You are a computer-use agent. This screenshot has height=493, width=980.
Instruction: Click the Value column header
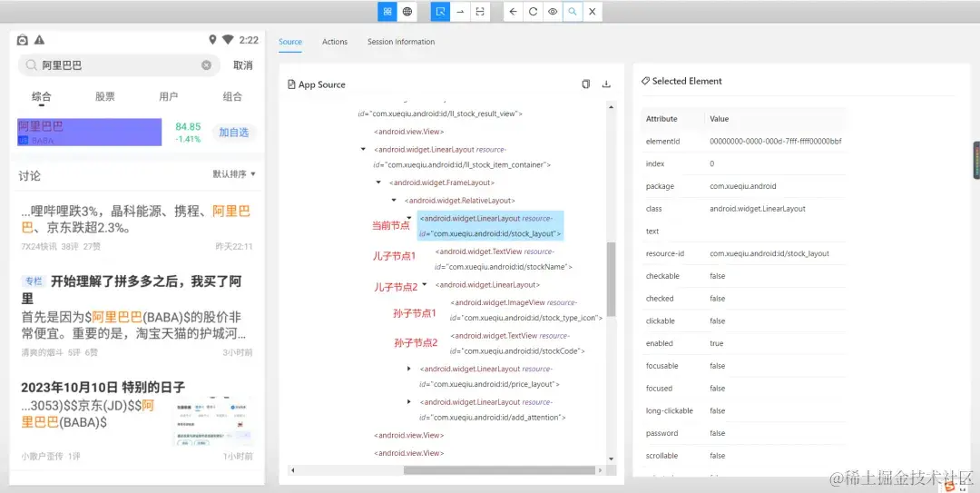(x=720, y=118)
